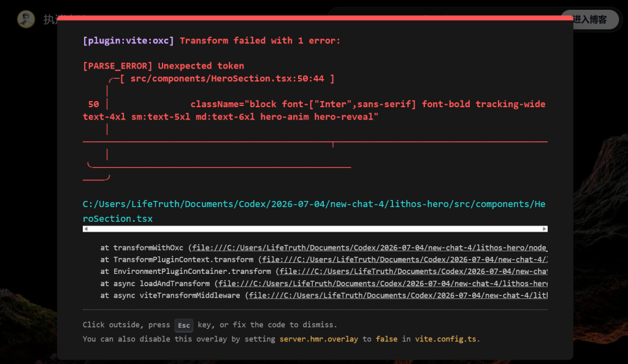
Task: Click the stack trace scrollbar left arrow
Action: pos(86,229)
